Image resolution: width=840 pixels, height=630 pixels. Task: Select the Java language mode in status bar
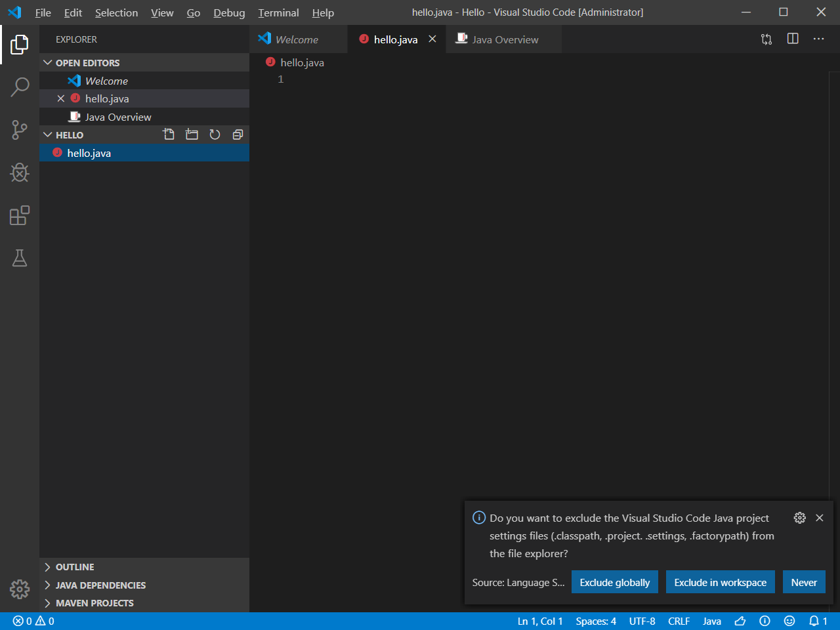click(x=711, y=621)
